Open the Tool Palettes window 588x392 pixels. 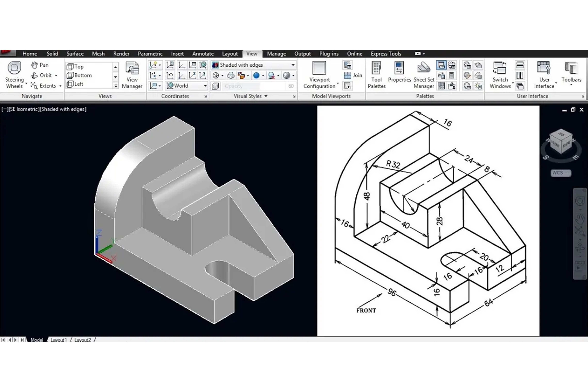coord(376,75)
